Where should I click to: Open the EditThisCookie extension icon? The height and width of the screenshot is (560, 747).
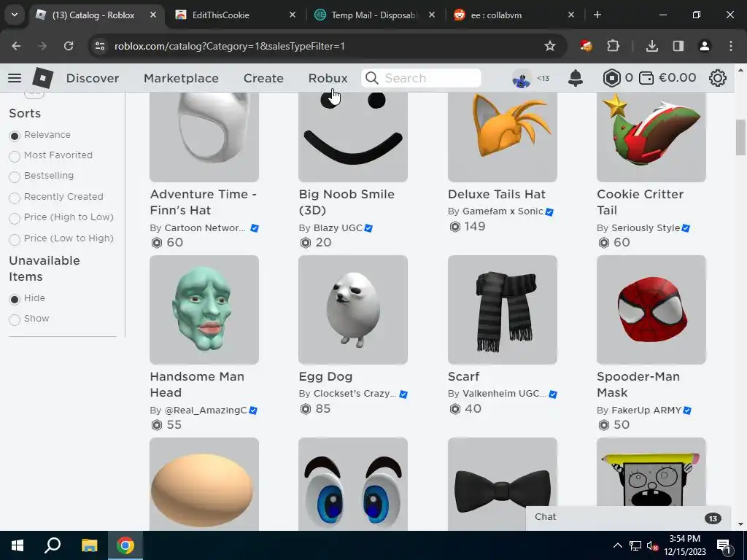pos(586,46)
